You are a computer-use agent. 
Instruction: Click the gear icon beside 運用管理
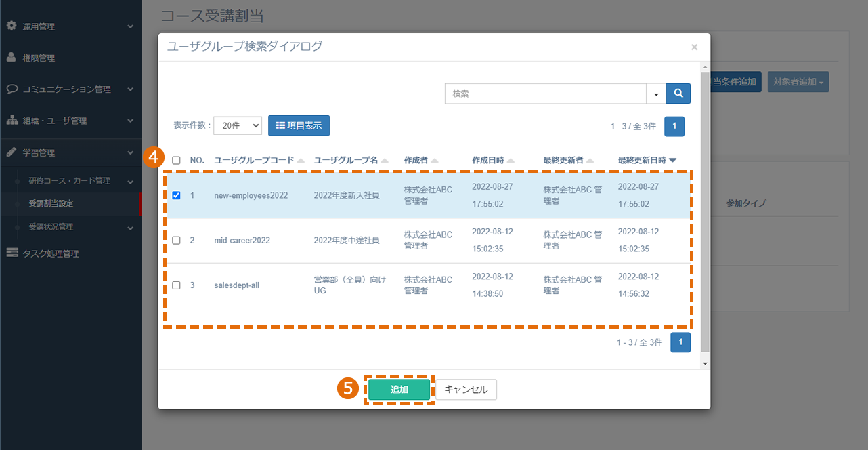(x=11, y=26)
